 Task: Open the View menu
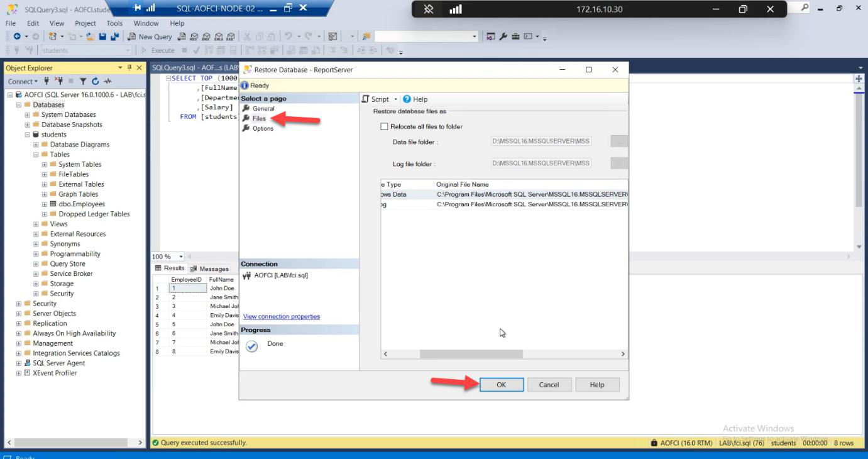coord(57,23)
